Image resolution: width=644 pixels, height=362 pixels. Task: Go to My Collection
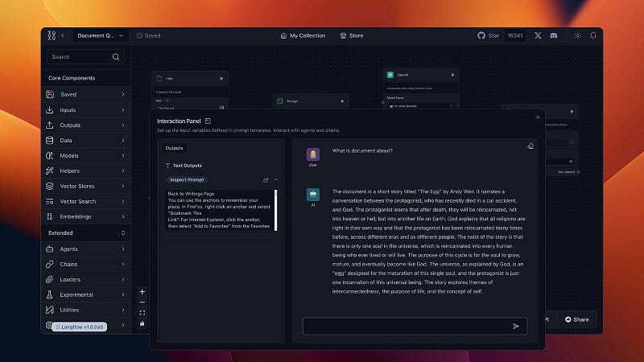tap(303, 35)
